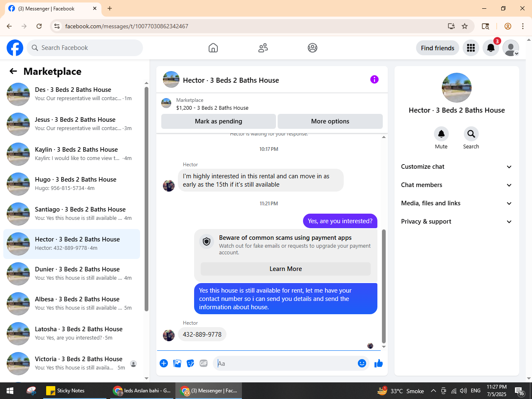The height and width of the screenshot is (399, 532).
Task: Click the back arrow beside Marketplace
Action: pos(13,71)
